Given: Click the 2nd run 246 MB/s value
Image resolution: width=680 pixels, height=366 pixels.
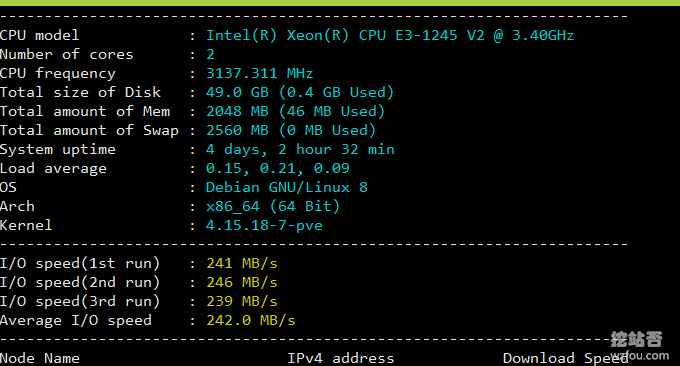Looking at the screenshot, I should coord(242,282).
